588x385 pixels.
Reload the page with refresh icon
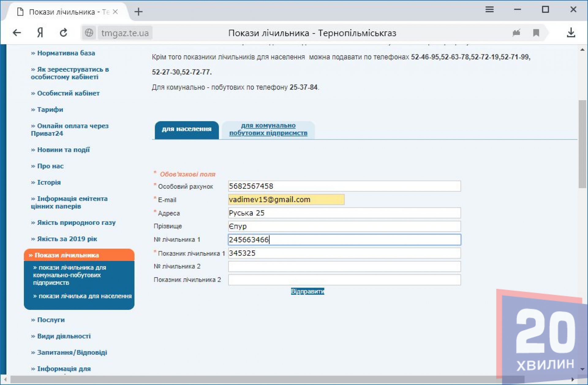click(63, 32)
